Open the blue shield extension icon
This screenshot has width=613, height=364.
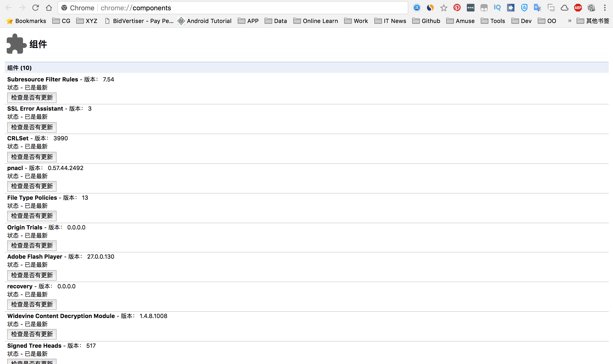click(x=524, y=8)
